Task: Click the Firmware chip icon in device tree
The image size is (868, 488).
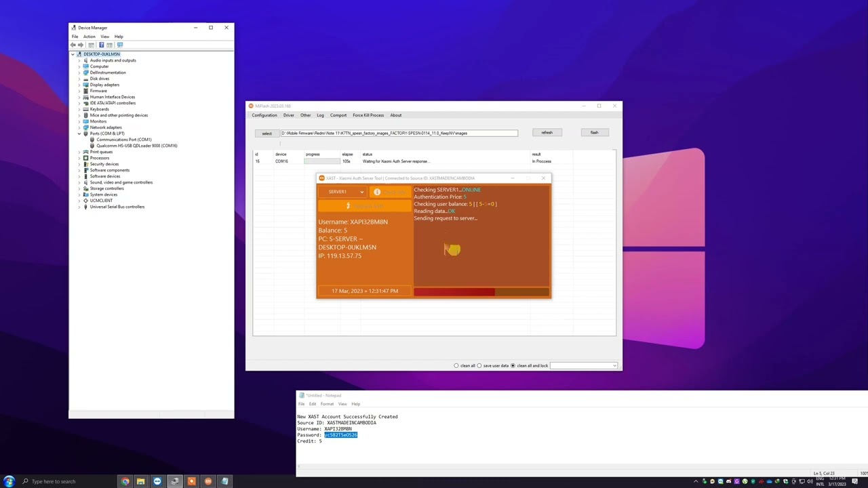Action: click(85, 91)
